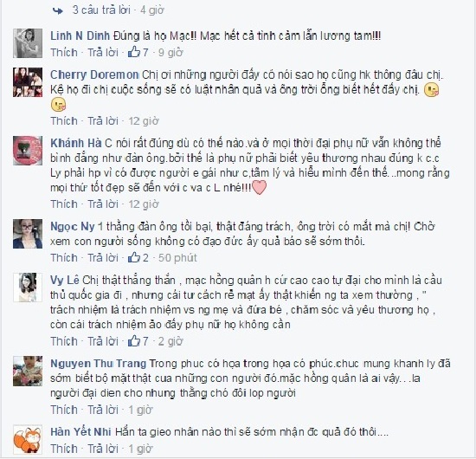Click Trả lời under Hàn Yết Nhi's comment
Viewport: 476px width, 459px height.
pyautogui.click(x=103, y=449)
